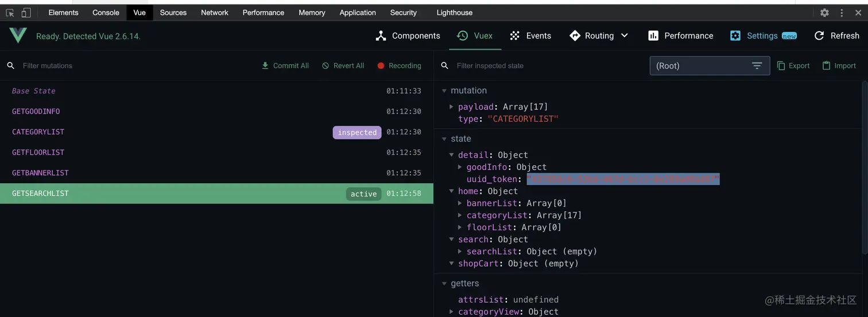Expand categoryList Array[17] under home
868x317 pixels.
click(x=460, y=215)
